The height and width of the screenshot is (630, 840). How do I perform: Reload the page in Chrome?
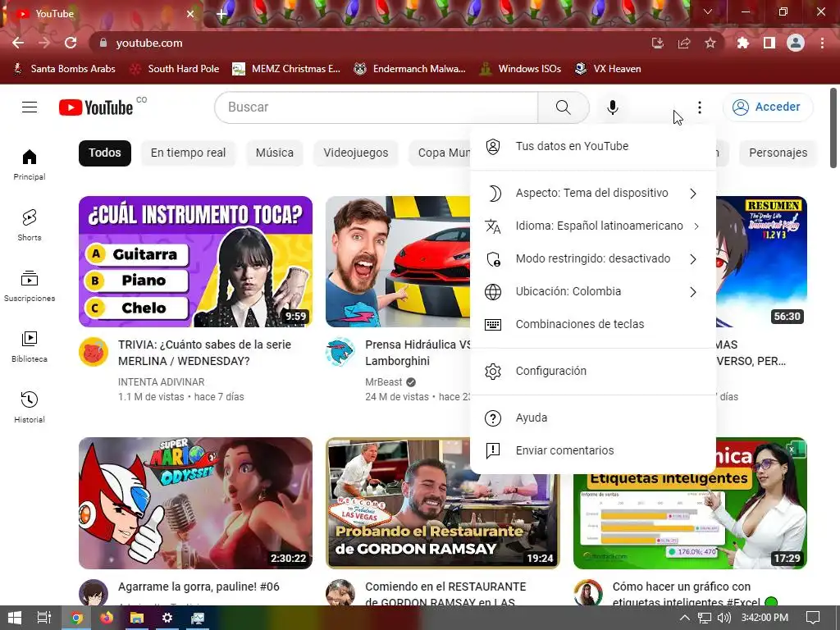[x=71, y=43]
